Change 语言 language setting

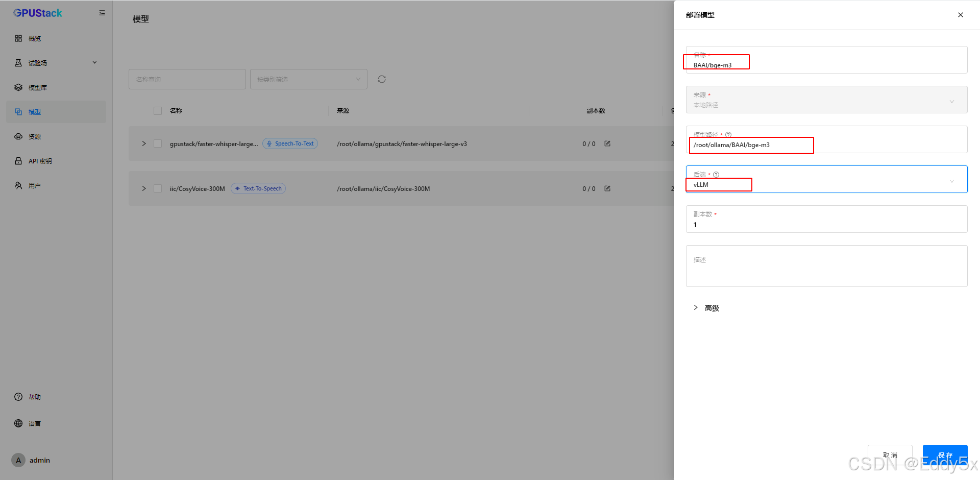click(56, 423)
